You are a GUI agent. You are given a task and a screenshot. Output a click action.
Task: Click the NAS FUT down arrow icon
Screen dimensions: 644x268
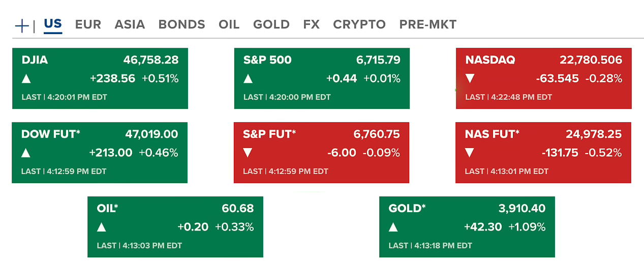[470, 153]
